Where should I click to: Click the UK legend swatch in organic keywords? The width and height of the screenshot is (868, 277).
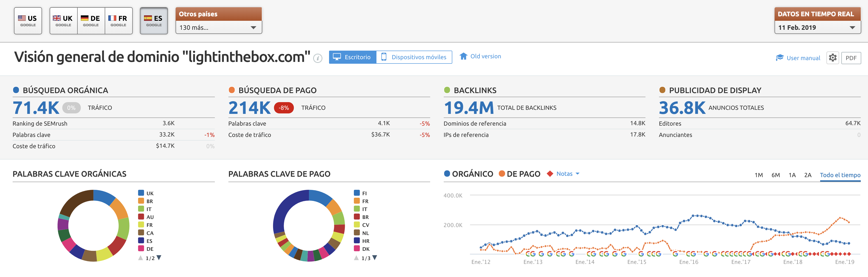pyautogui.click(x=141, y=193)
